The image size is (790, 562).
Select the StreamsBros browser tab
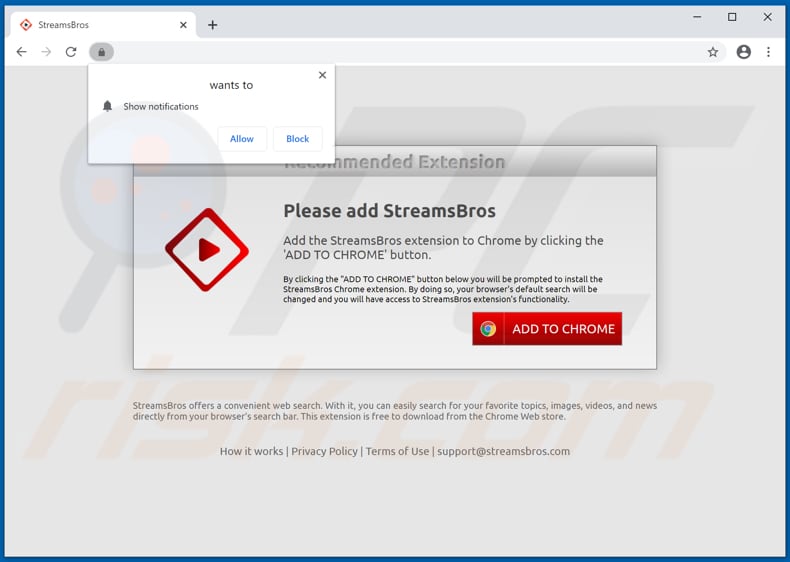(103, 25)
